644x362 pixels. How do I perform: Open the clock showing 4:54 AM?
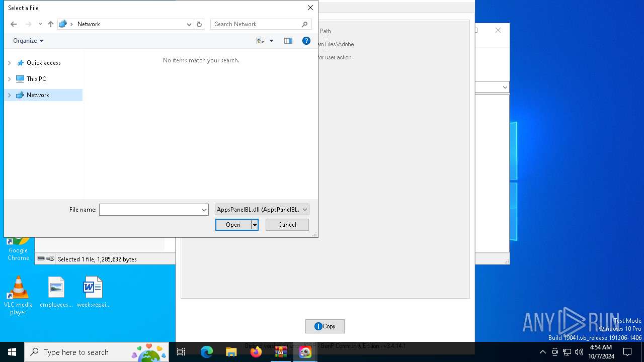[x=601, y=352]
